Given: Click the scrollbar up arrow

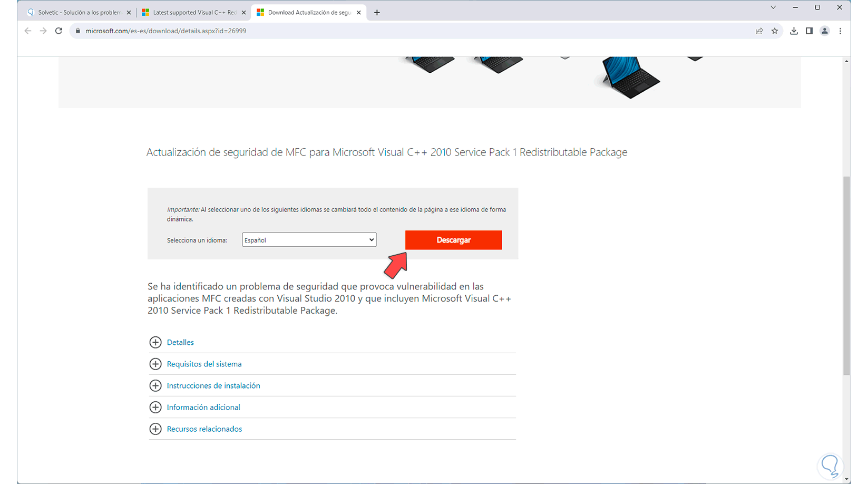Looking at the screenshot, I should pos(846,61).
